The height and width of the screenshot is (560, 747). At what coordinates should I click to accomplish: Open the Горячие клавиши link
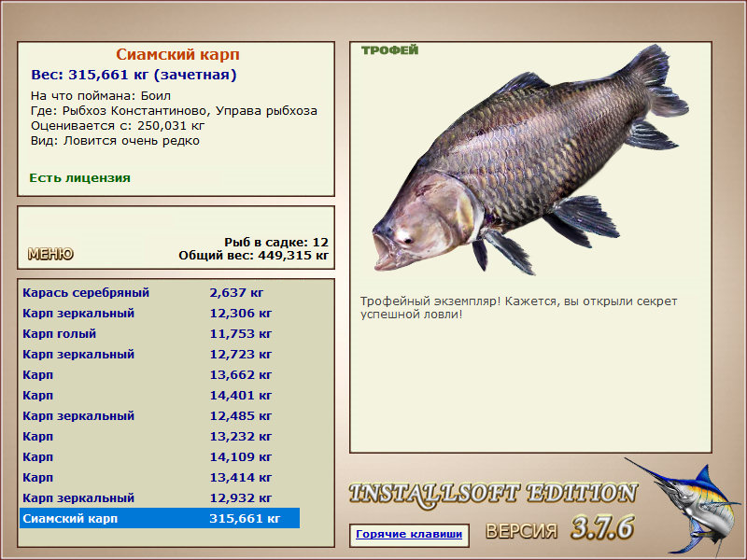(x=409, y=534)
